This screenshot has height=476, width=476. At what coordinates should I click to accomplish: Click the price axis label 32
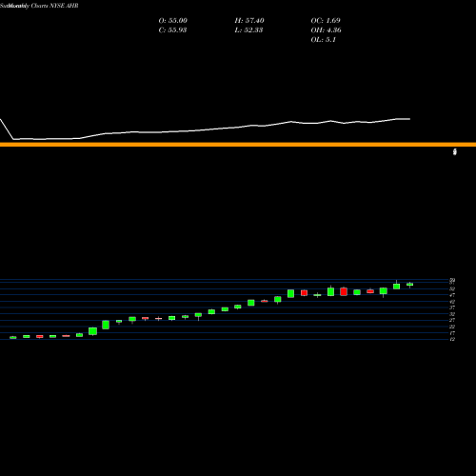pos(452,314)
